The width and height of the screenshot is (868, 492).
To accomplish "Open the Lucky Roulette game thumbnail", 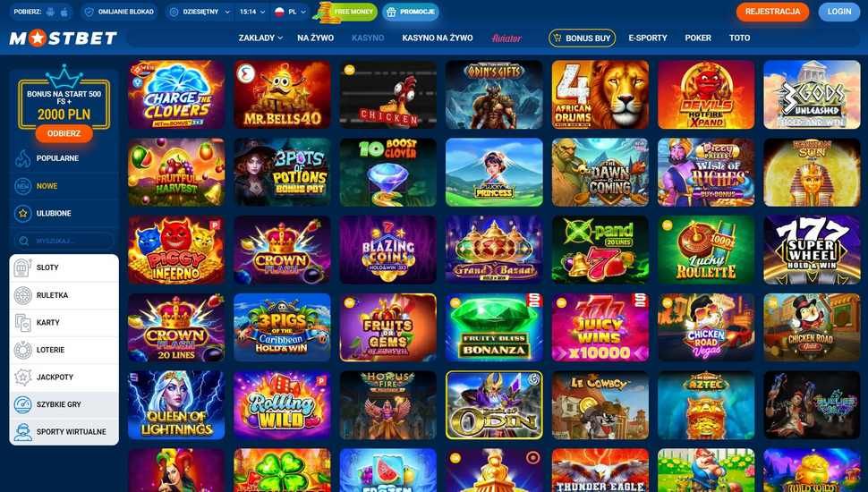I will click(706, 250).
